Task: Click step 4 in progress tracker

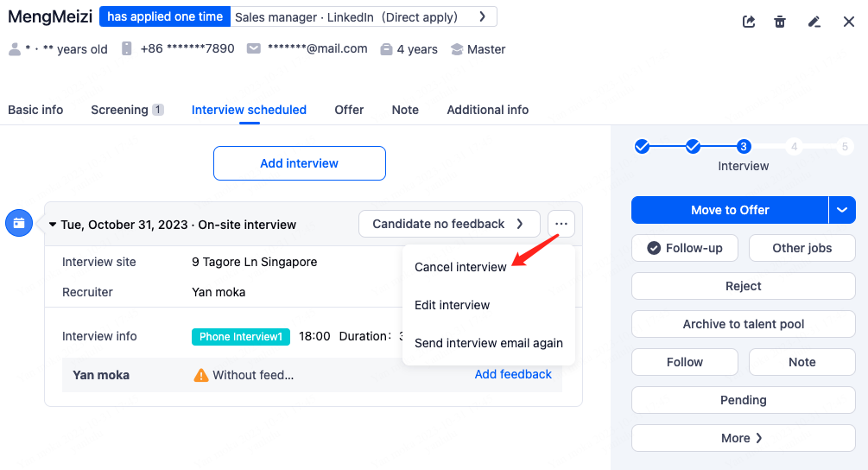Action: point(795,147)
